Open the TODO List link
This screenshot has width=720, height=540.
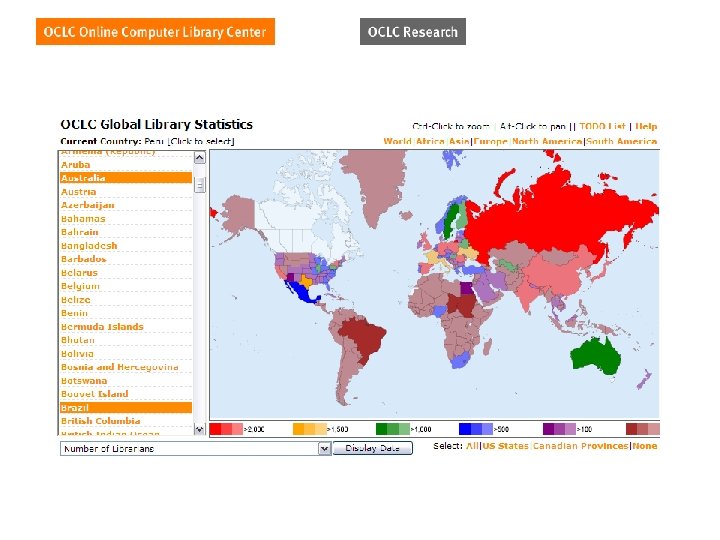602,126
